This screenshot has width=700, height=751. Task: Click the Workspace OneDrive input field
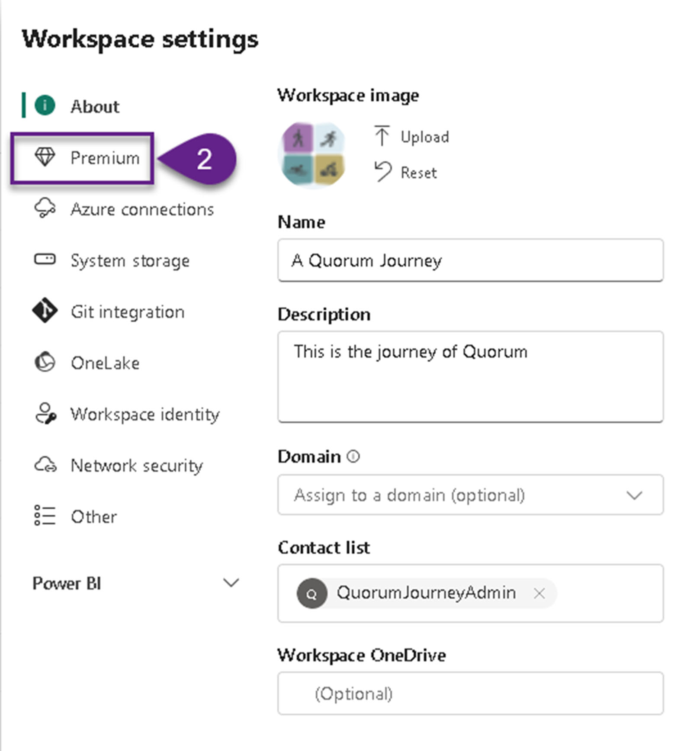coord(470,693)
